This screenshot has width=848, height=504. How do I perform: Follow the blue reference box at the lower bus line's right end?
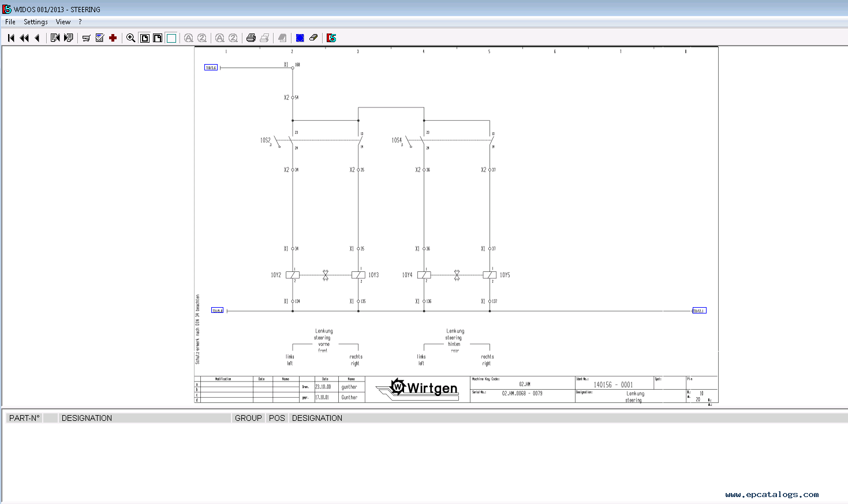pos(699,311)
